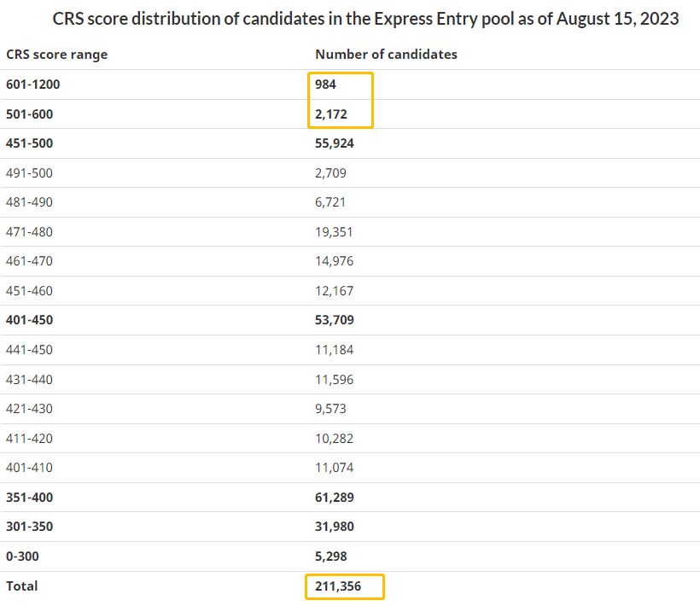Click the 461-470 range row label
This screenshot has width=700, height=606.
(29, 261)
